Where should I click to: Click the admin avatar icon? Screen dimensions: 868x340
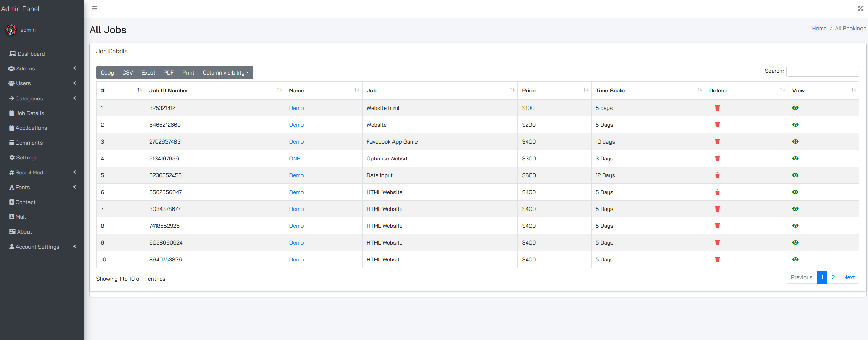(x=11, y=30)
